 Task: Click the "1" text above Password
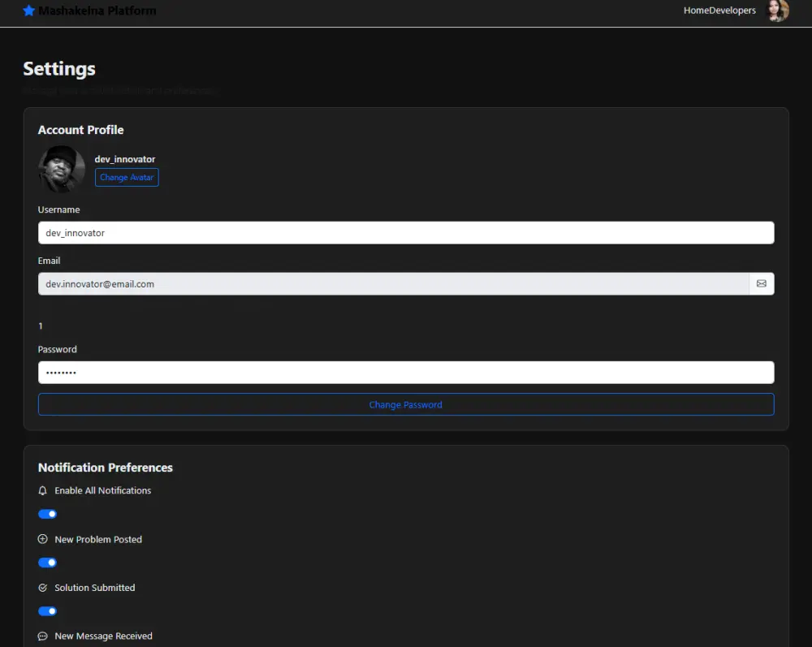tap(41, 326)
